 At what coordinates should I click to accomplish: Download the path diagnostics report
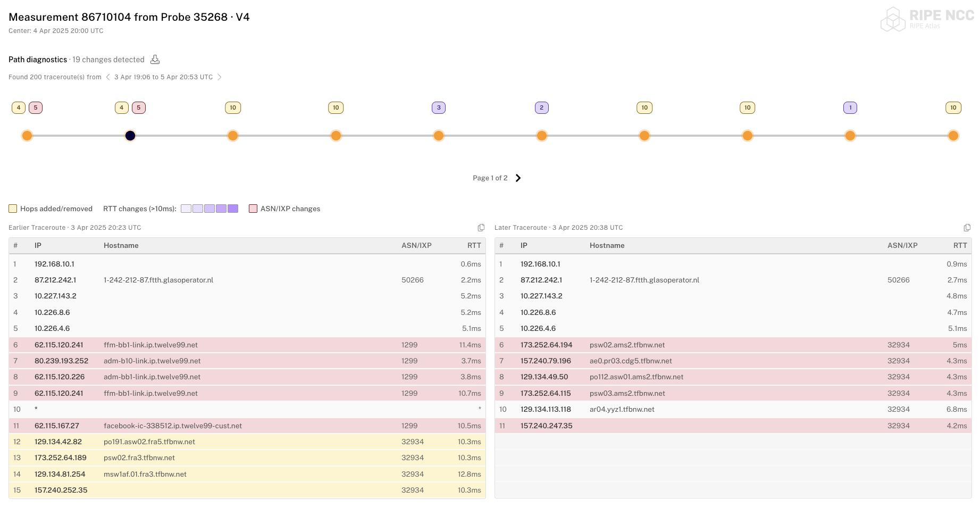(155, 60)
